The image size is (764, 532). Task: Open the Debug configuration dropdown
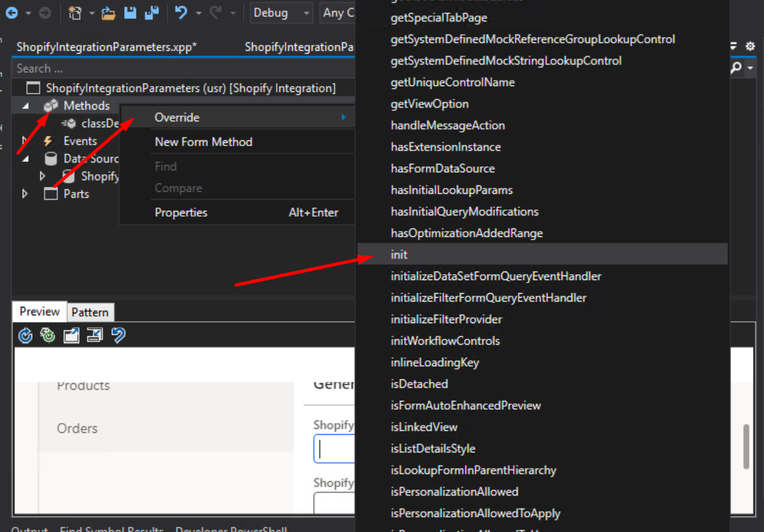[281, 13]
